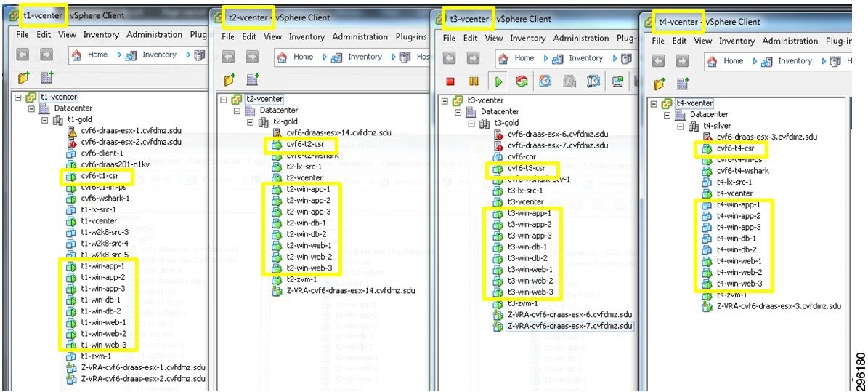Collapse the t2-vcenter root node

(x=224, y=99)
